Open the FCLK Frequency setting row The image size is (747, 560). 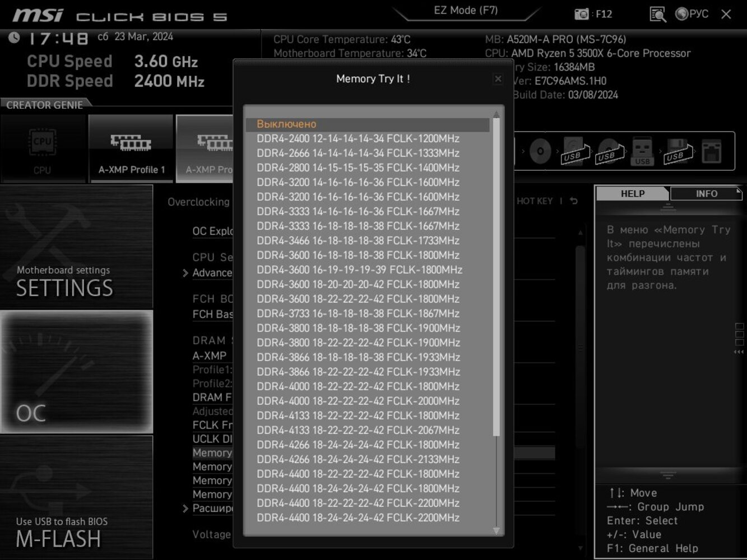pos(213,425)
